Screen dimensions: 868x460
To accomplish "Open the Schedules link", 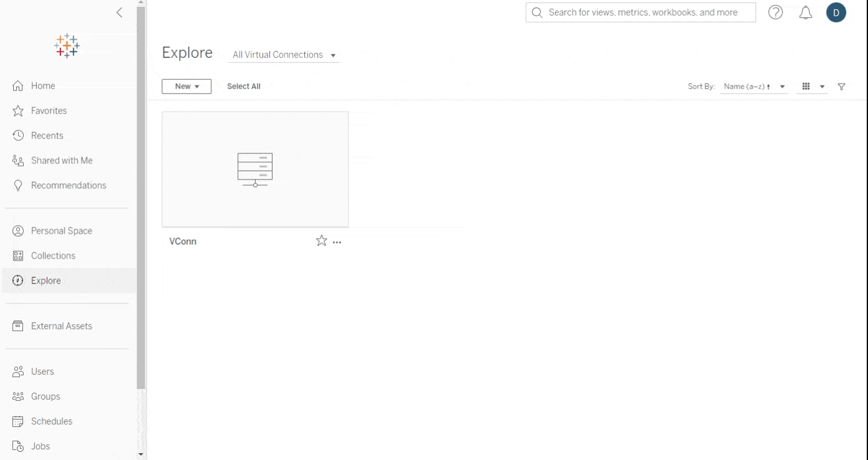I will [x=52, y=421].
